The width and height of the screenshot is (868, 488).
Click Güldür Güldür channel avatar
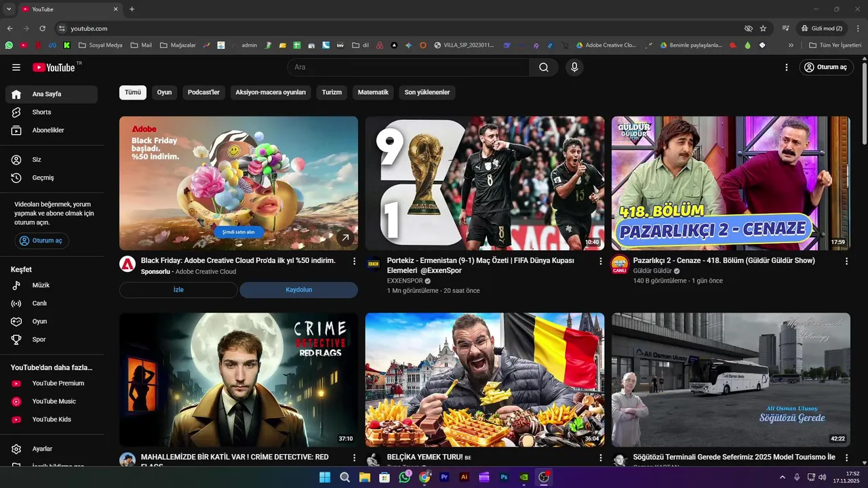tap(620, 264)
